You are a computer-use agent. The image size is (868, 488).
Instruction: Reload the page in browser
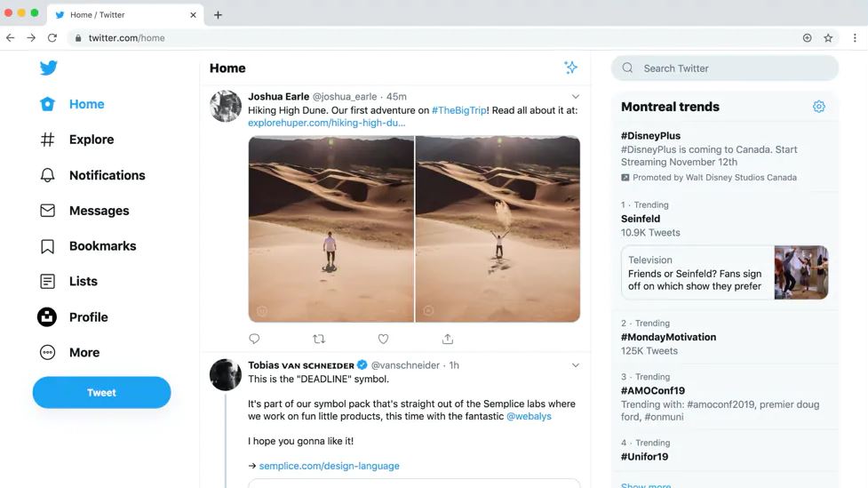point(52,38)
